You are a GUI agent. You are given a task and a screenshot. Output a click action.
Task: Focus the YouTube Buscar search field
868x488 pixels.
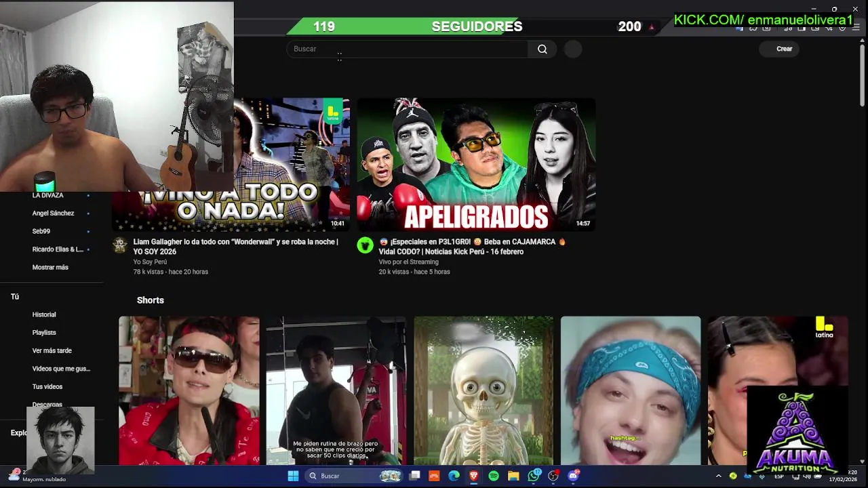[x=407, y=49]
